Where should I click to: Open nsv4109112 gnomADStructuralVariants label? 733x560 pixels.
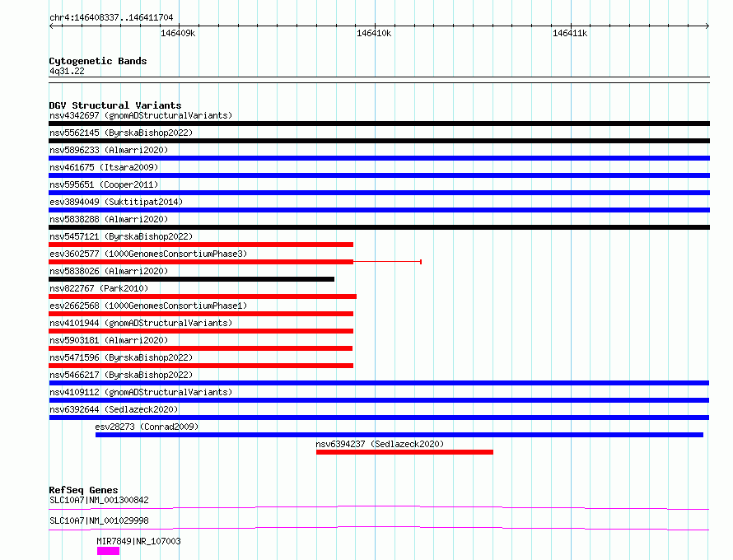tap(141, 392)
